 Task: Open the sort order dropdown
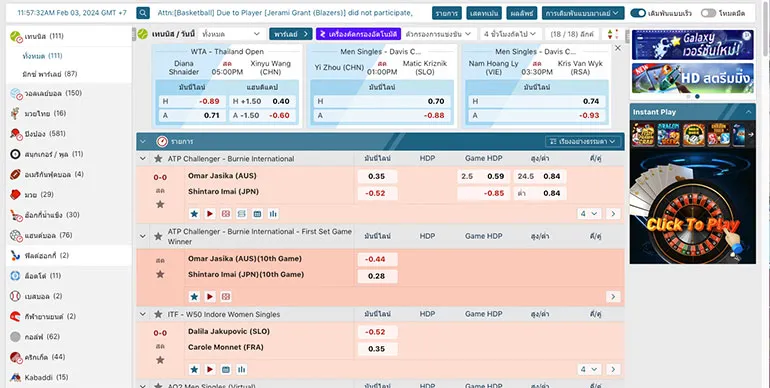click(582, 141)
